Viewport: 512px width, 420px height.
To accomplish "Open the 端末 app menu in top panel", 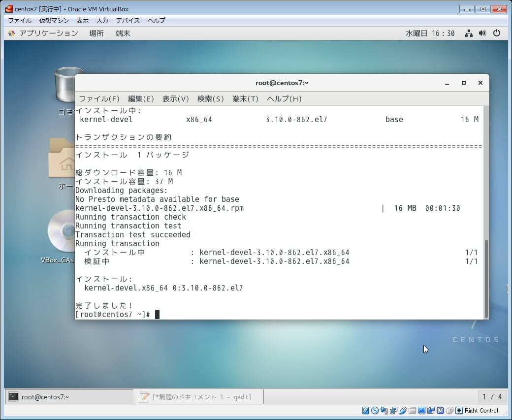I will tap(123, 33).
